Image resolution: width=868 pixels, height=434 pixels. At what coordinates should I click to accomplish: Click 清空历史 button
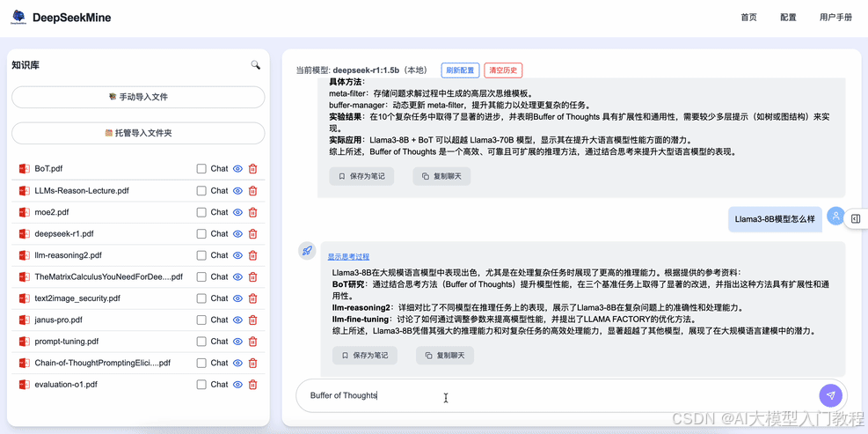pos(503,70)
